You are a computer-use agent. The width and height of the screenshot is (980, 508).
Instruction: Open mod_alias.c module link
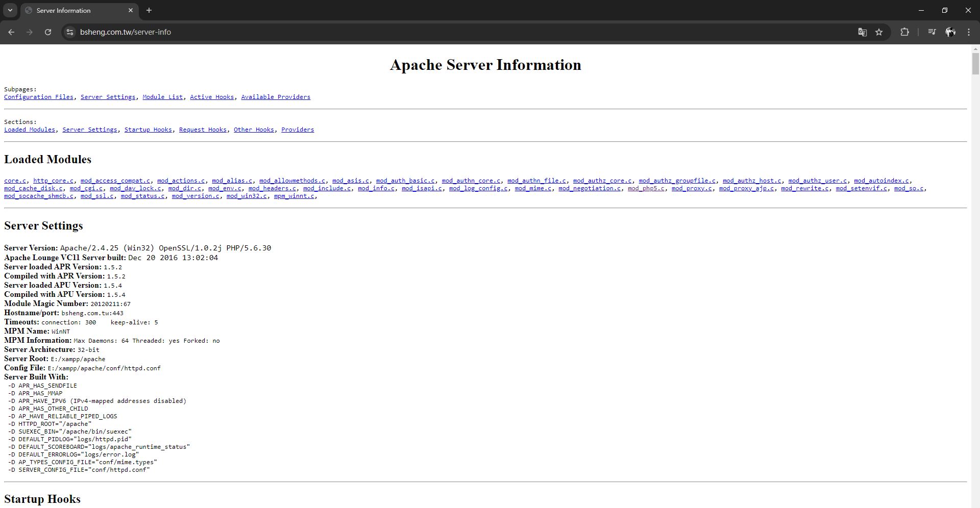(x=232, y=181)
